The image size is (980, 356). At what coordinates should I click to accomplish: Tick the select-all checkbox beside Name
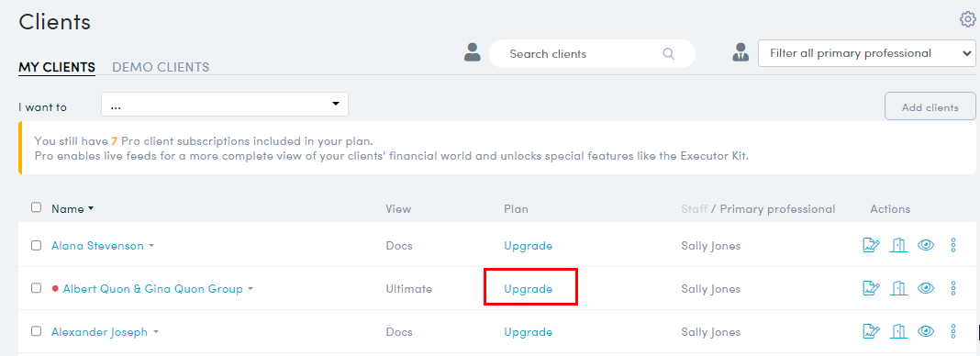[x=37, y=207]
